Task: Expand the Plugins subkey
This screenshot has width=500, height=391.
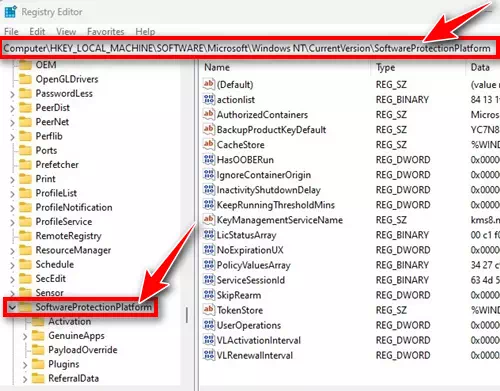Action: 25,365
